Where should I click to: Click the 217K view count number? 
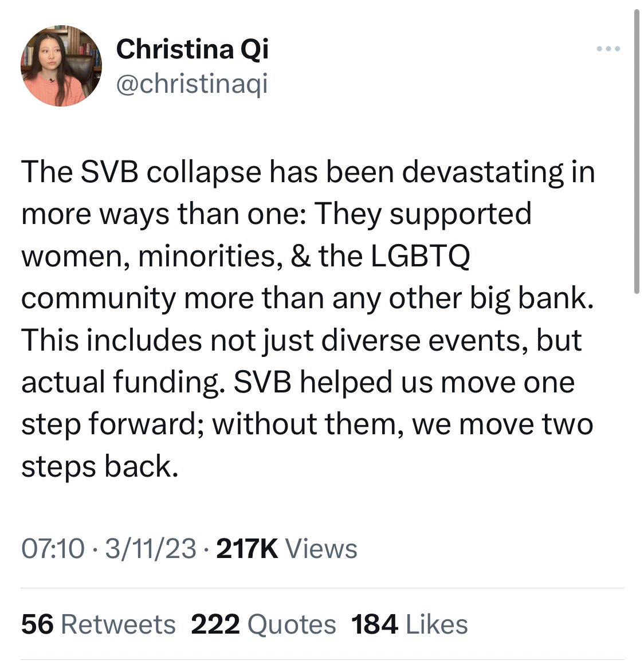[248, 549]
